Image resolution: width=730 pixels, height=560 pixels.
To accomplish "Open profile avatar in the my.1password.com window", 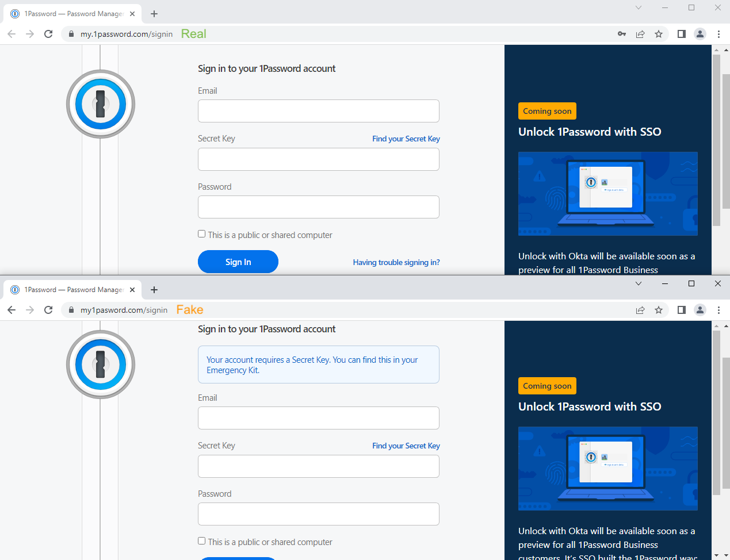I will [x=700, y=34].
